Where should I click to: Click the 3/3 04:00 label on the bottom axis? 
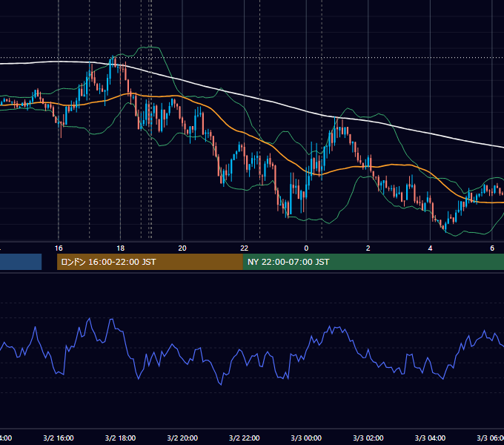430,438
